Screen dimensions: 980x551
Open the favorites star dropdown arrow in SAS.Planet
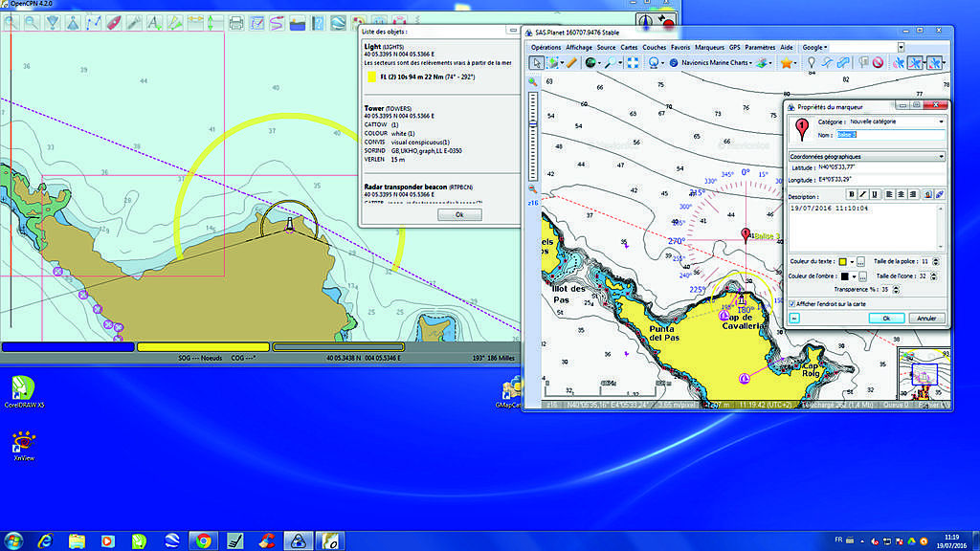coord(795,63)
